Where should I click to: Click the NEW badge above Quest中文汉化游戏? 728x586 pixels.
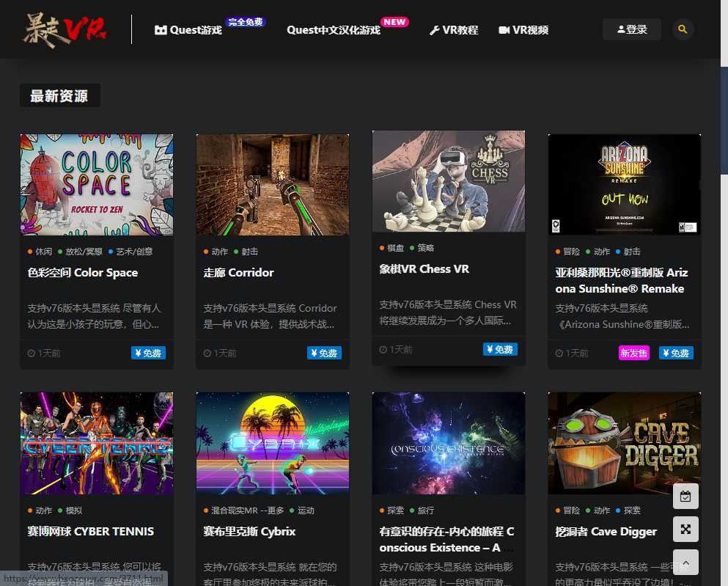394,22
